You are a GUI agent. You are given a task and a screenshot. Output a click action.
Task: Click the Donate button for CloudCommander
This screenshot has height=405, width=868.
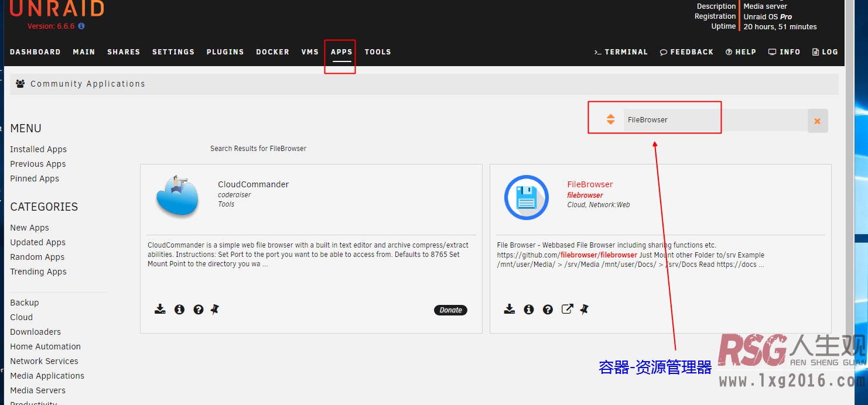coord(450,310)
